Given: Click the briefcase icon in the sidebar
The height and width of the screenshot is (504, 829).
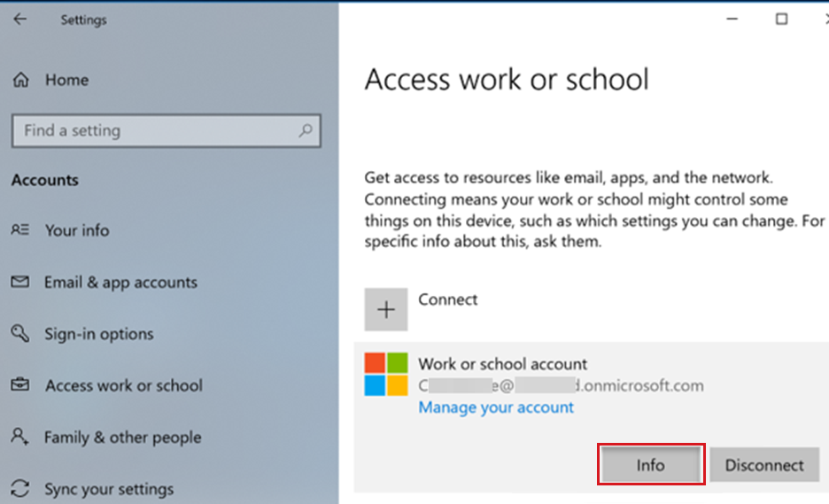Looking at the screenshot, I should 20,384.
